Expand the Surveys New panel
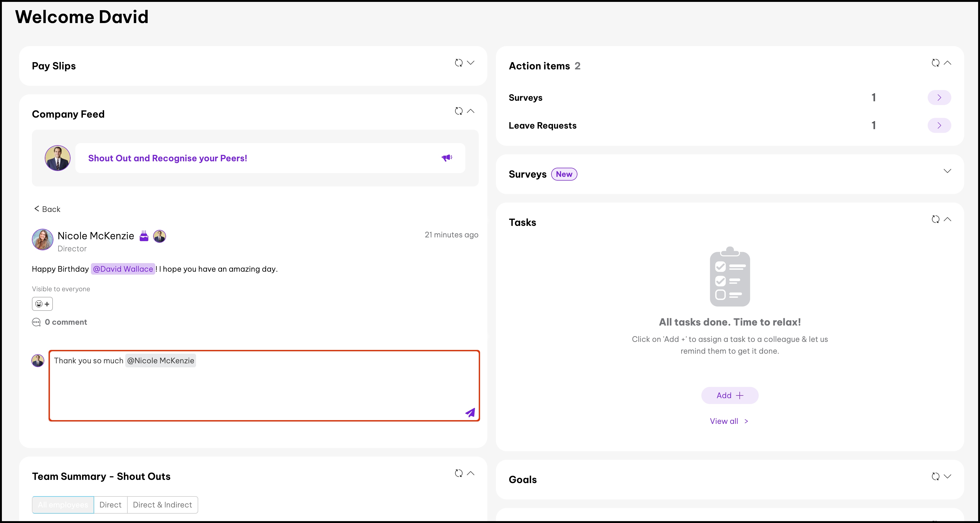 947,171
